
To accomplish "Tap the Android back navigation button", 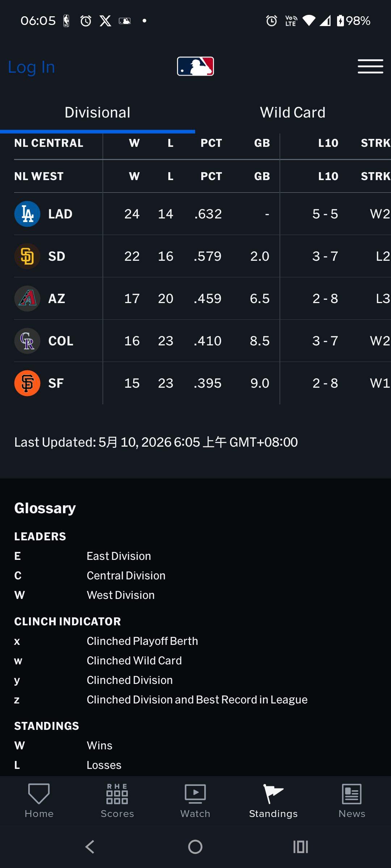I will (90, 847).
